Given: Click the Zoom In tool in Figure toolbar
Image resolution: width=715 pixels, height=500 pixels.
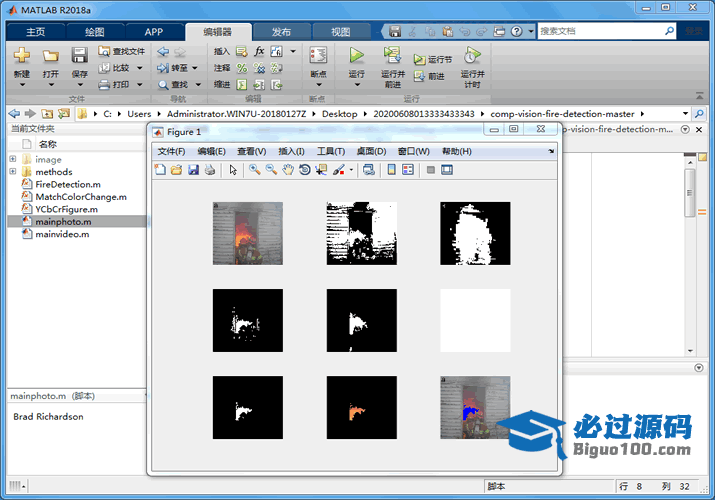Looking at the screenshot, I should [x=255, y=170].
